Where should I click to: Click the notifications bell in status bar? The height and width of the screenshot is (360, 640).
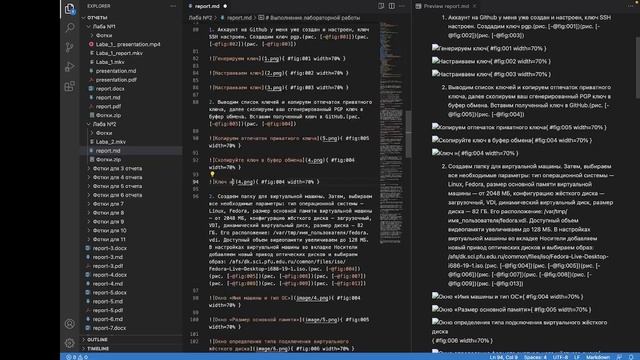pyautogui.click(x=632, y=357)
